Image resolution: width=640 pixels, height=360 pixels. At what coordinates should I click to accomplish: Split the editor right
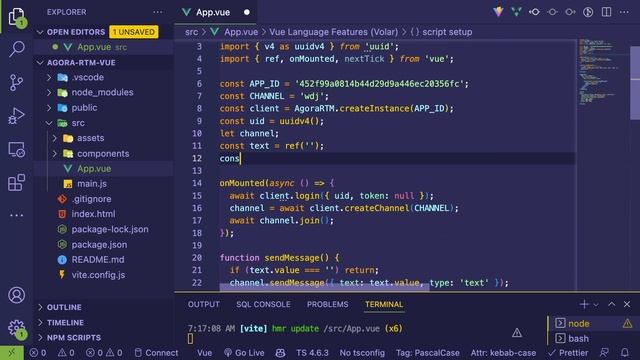click(x=607, y=12)
